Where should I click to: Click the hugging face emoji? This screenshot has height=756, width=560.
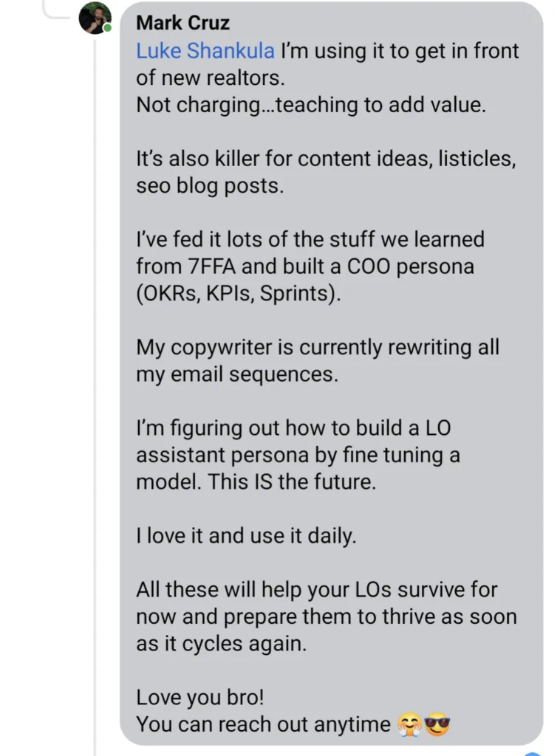409,724
